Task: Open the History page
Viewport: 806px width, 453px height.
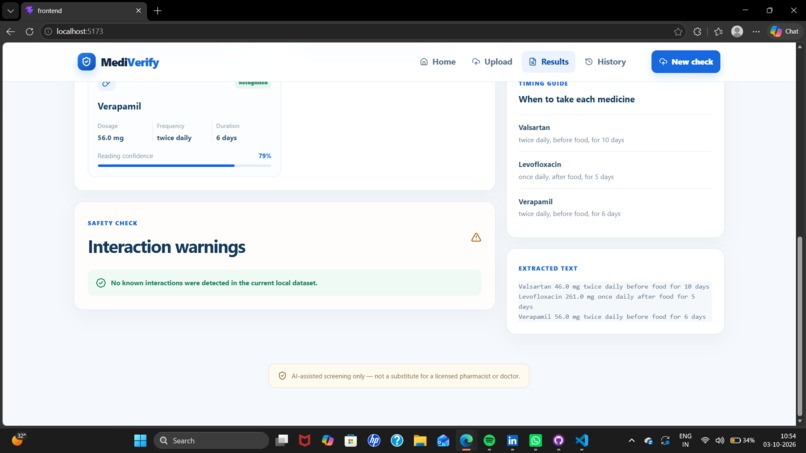Action: pyautogui.click(x=606, y=62)
